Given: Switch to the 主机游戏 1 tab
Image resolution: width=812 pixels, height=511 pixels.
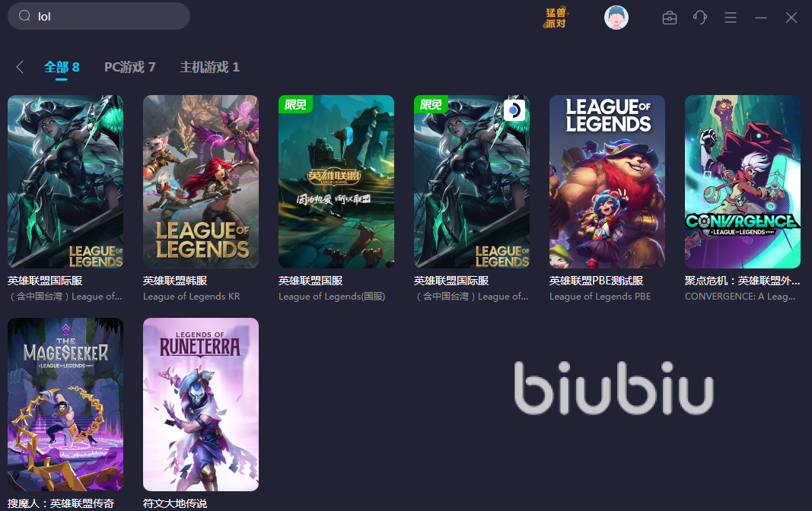Looking at the screenshot, I should (x=210, y=67).
